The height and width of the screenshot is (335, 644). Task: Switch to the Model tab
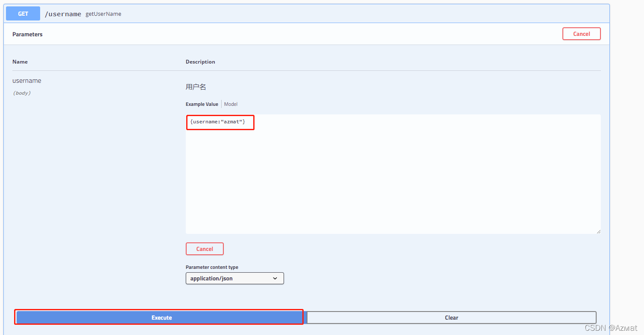(x=231, y=104)
